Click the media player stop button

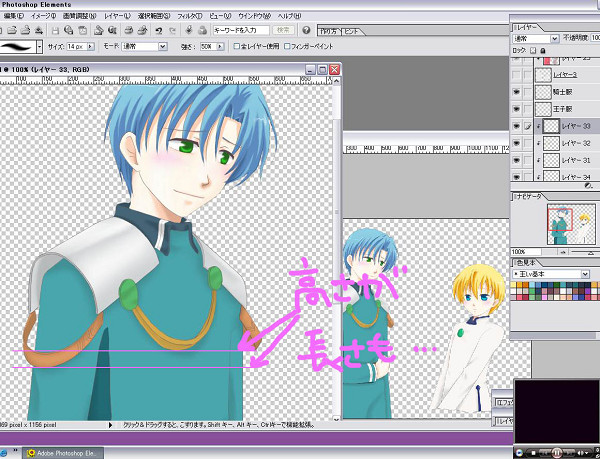(x=533, y=453)
